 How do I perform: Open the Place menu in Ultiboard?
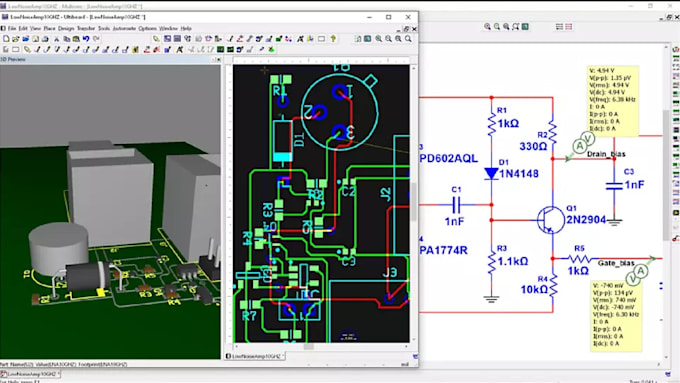(49, 28)
